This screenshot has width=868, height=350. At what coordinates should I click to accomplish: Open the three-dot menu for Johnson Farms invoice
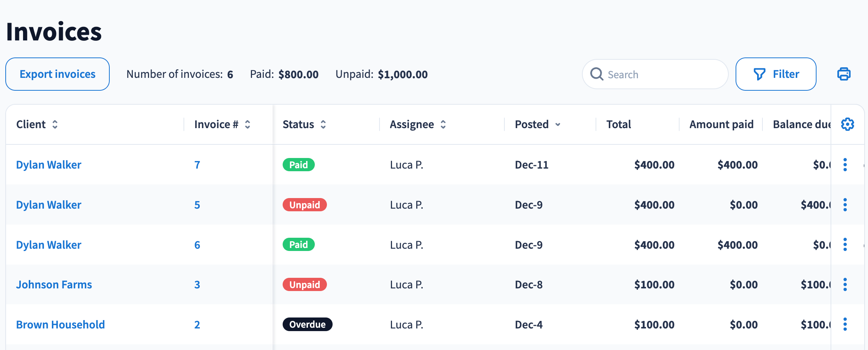845,285
